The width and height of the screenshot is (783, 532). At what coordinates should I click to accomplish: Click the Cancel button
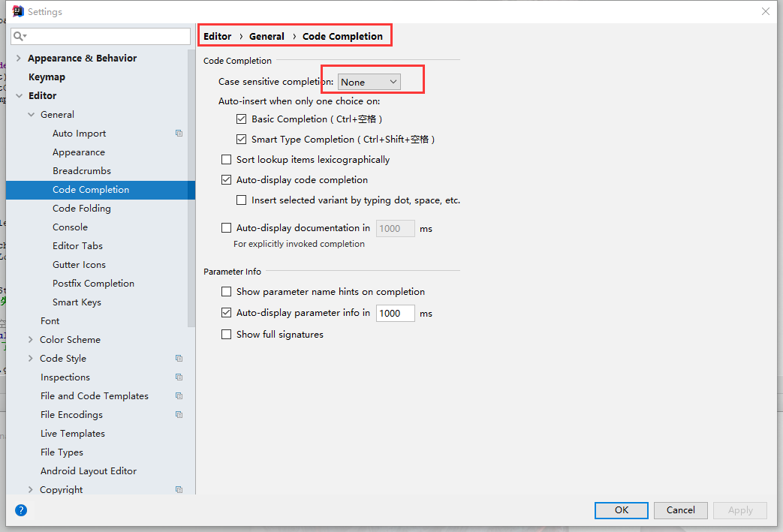(x=681, y=510)
